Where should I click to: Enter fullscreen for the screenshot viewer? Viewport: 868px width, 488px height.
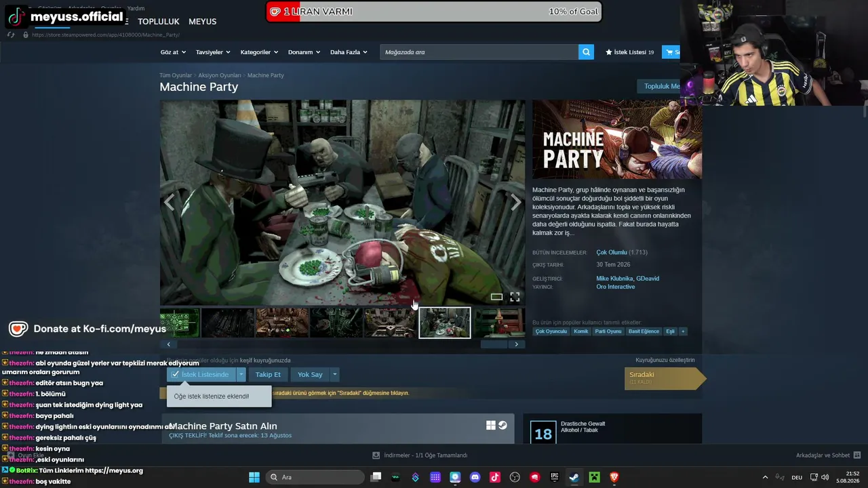[515, 297]
